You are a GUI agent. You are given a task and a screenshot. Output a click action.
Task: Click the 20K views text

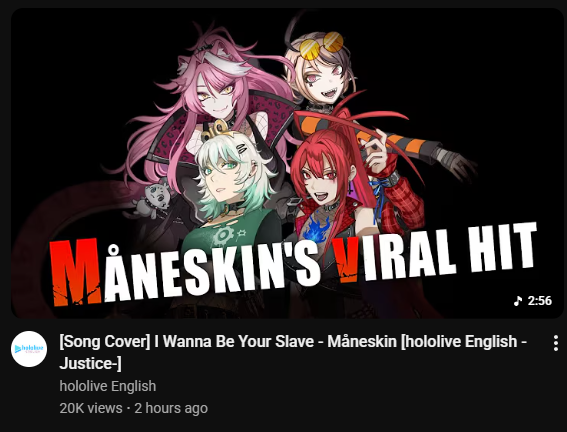(x=91, y=408)
